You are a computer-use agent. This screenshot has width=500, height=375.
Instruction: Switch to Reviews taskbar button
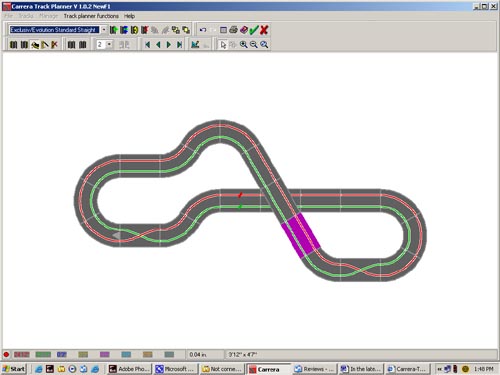[x=314, y=369]
